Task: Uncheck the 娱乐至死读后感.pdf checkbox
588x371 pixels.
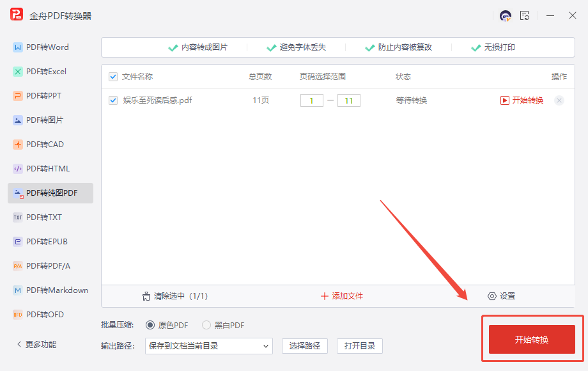Action: (113, 100)
